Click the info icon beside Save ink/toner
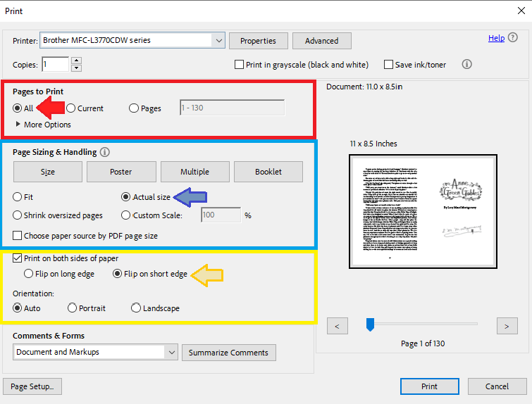This screenshot has width=532, height=404. [x=466, y=64]
